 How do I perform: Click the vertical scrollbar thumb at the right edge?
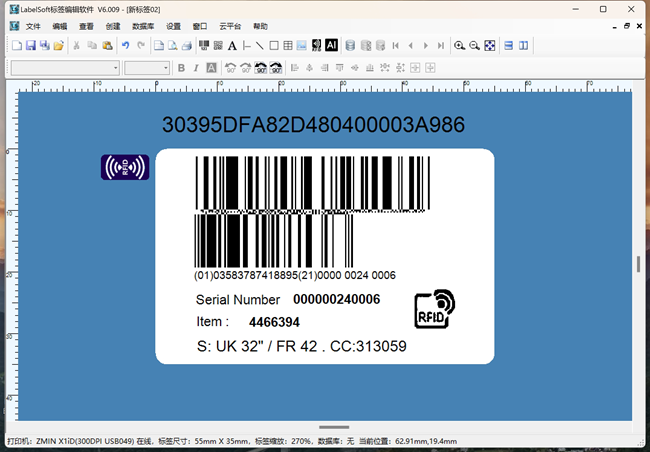click(x=639, y=264)
